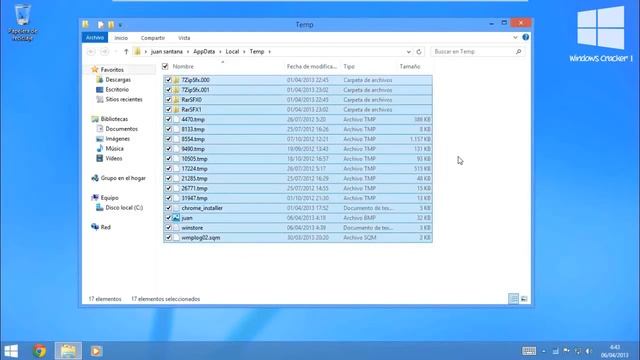Expand the Temp breadcrumb arrow

[270, 52]
